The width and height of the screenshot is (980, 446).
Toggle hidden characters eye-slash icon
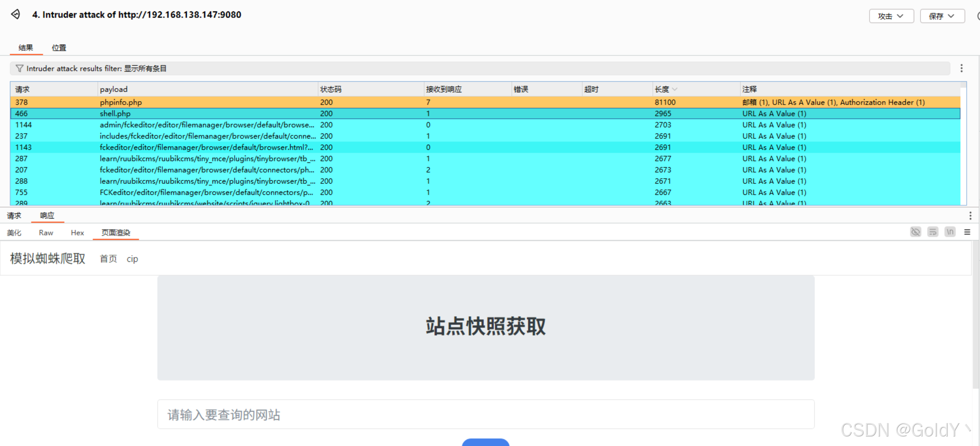point(915,232)
